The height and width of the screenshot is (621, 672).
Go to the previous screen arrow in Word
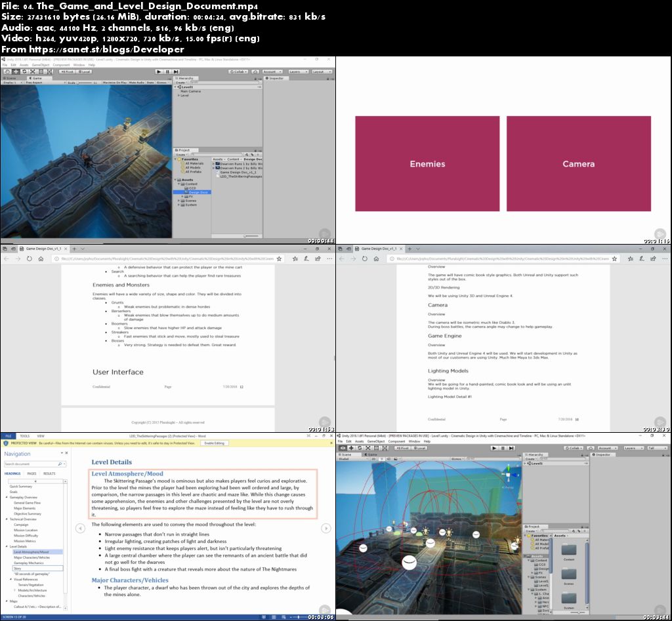[x=80, y=528]
